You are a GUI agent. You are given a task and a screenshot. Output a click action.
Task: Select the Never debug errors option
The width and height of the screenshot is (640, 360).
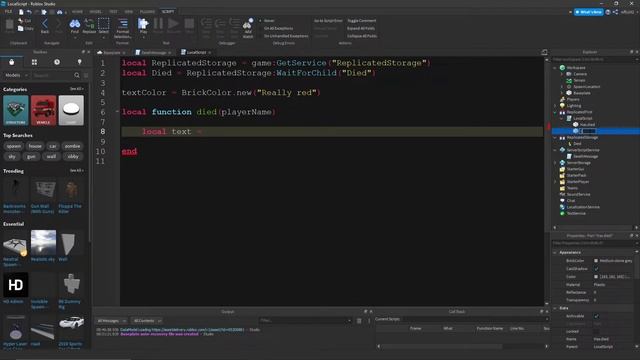pyautogui.click(x=267, y=20)
